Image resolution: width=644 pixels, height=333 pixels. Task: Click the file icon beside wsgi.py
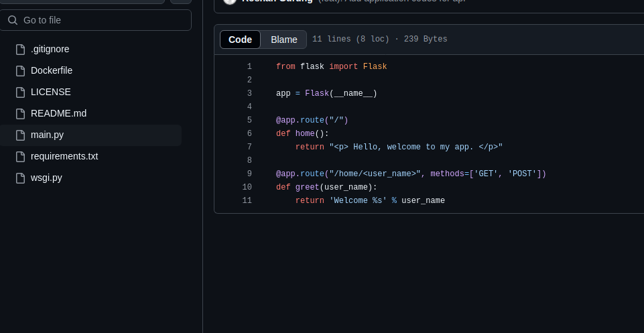(x=20, y=178)
